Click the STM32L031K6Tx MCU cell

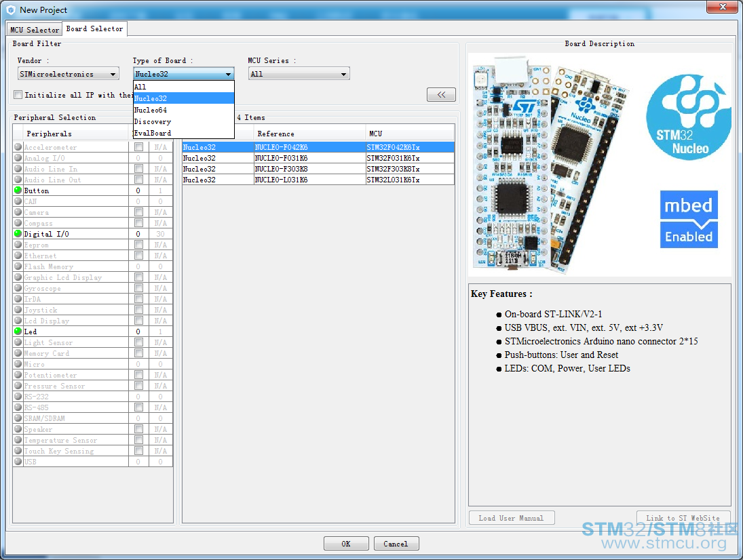click(x=410, y=180)
